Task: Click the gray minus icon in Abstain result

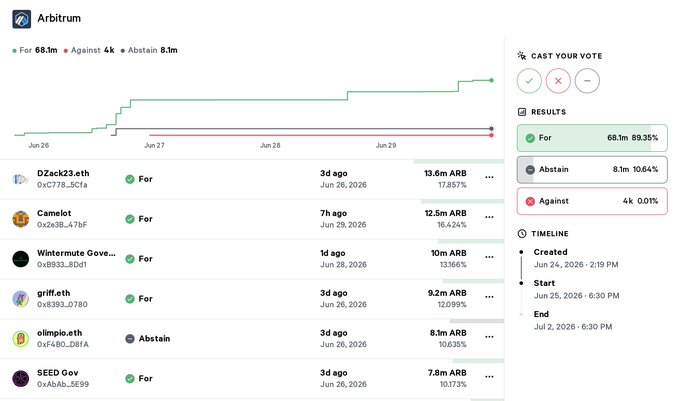Action: pyautogui.click(x=530, y=170)
